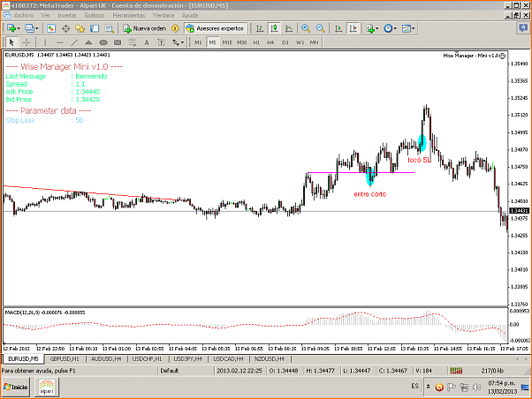The image size is (532, 399).
Task: Expand the Indicators dropdown arrow
Action: [x=377, y=29]
